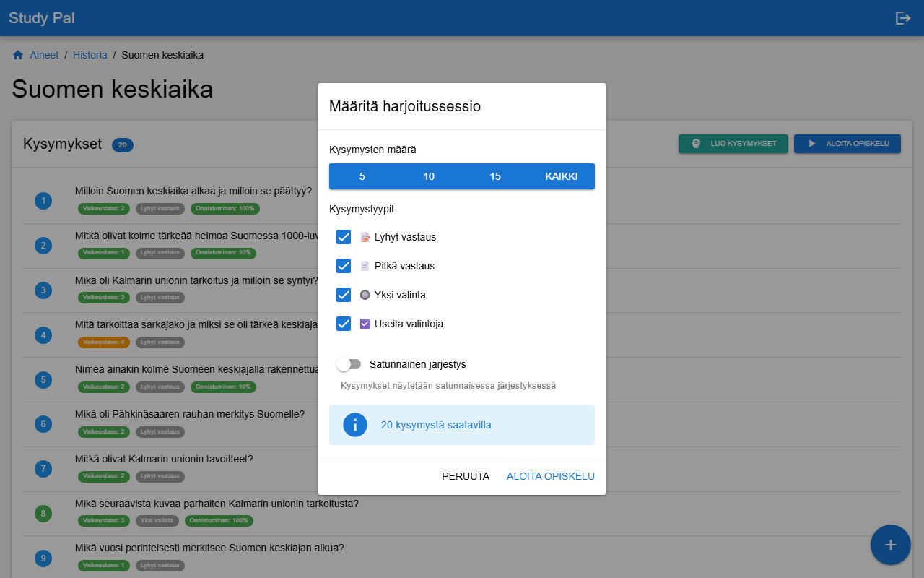This screenshot has width=924, height=578.
Task: Uncheck the Useita valintoja checkbox
Action: pos(344,324)
